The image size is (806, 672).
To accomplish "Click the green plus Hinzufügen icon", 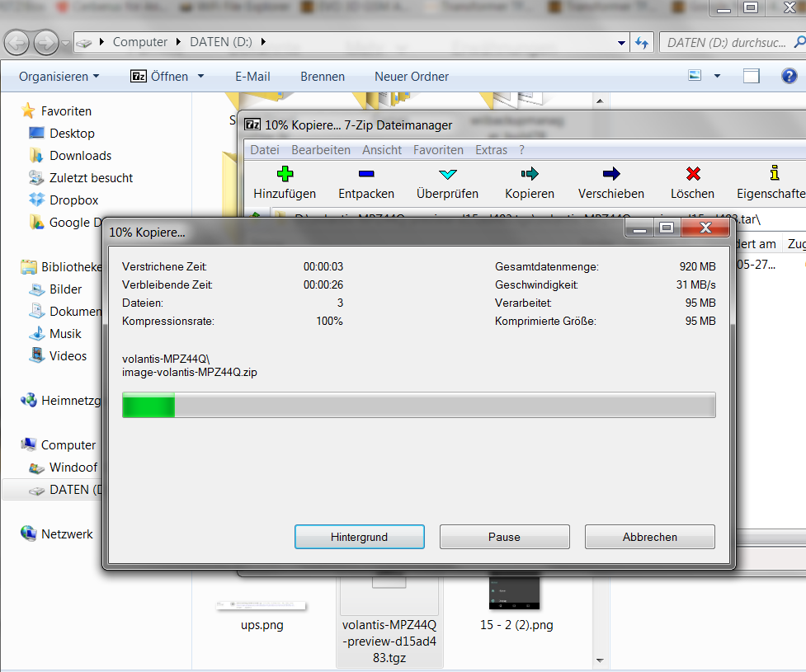I will click(x=285, y=174).
